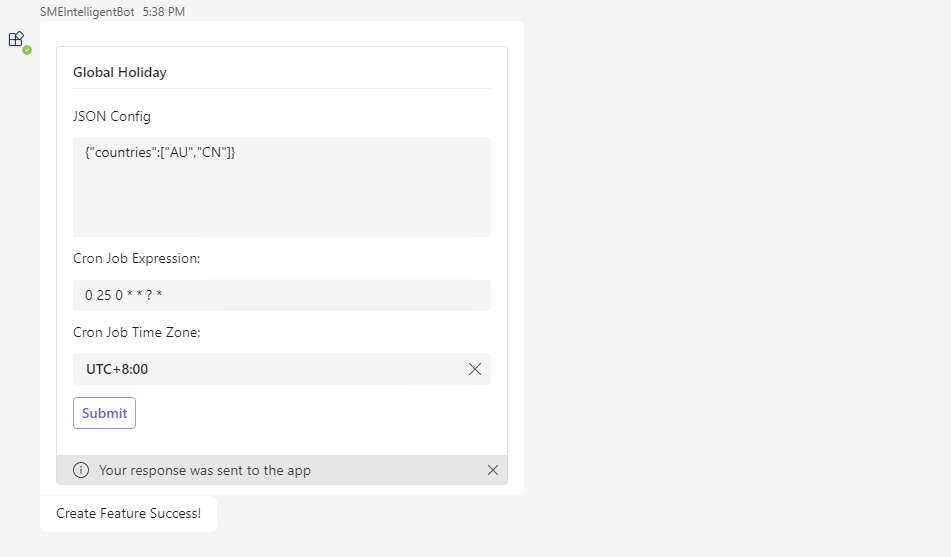
Task: Click the SMEIntelligentBot avatar icon
Action: 16,39
